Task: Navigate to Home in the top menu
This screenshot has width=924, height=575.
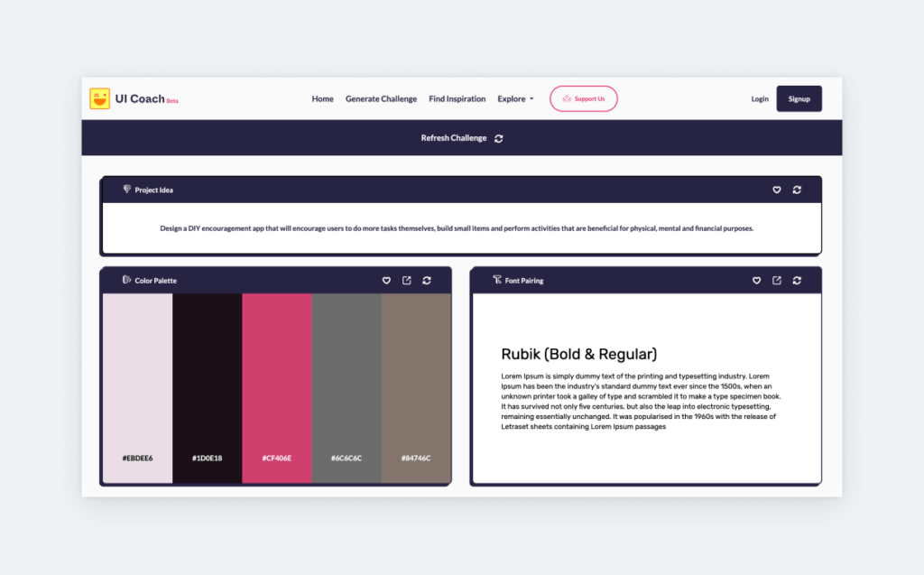Action: pyautogui.click(x=322, y=98)
